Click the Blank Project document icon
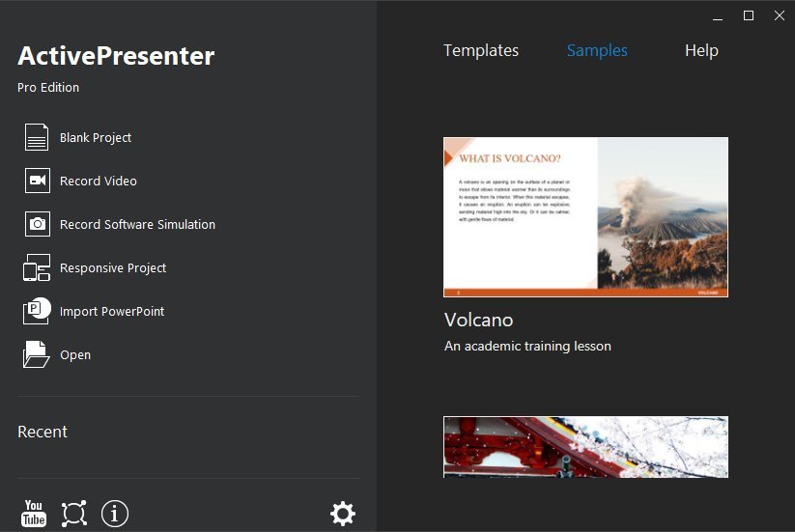Screen dimensions: 795x532 (x=37, y=137)
